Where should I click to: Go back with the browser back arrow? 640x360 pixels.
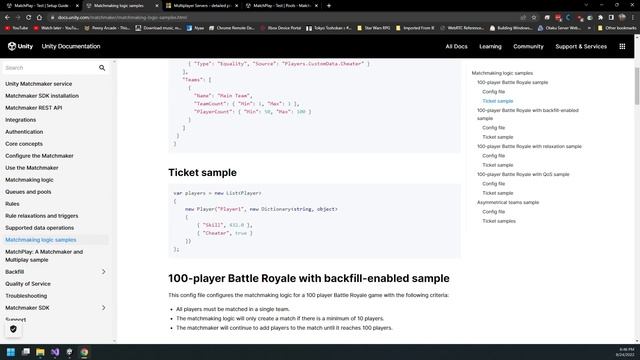click(x=7, y=18)
